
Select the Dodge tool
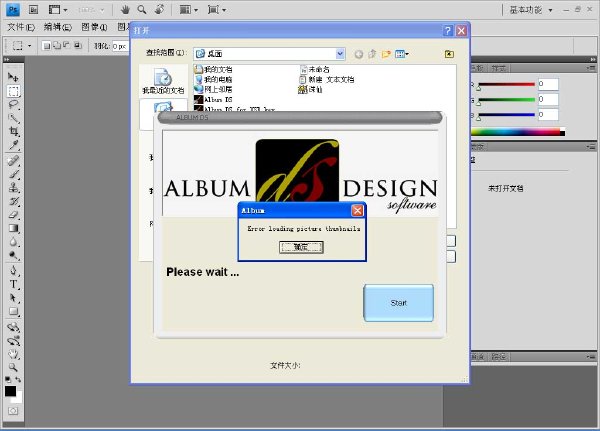point(13,255)
